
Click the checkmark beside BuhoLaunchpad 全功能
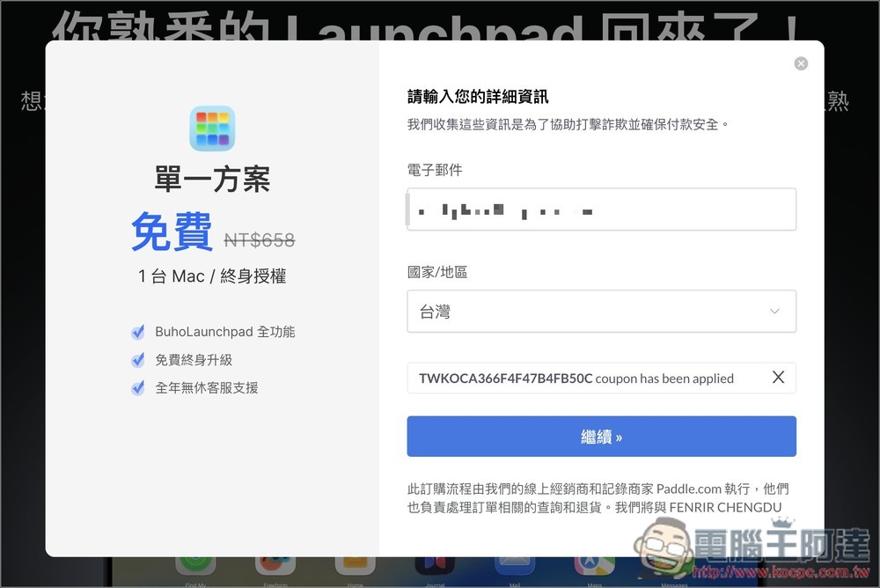(138, 331)
